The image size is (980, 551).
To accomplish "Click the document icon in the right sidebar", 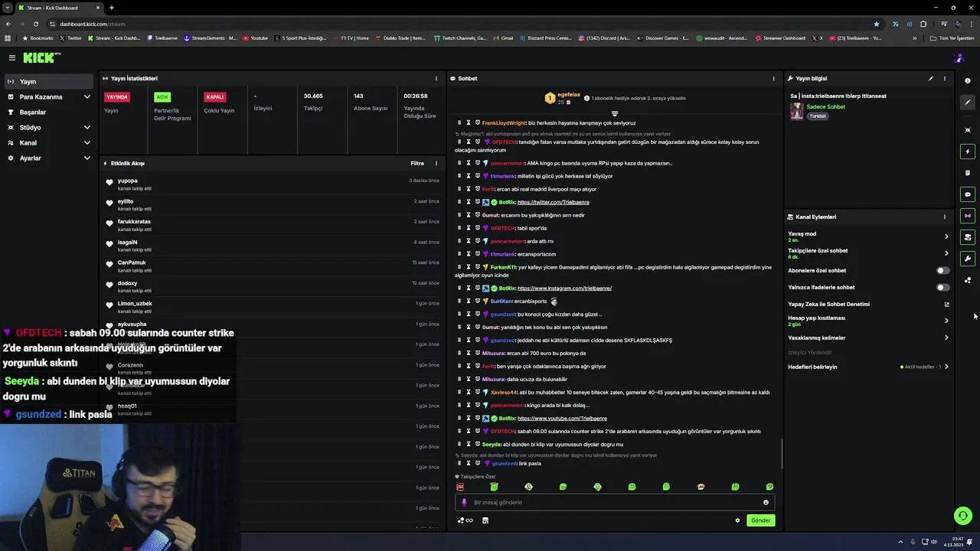I will coord(968,173).
